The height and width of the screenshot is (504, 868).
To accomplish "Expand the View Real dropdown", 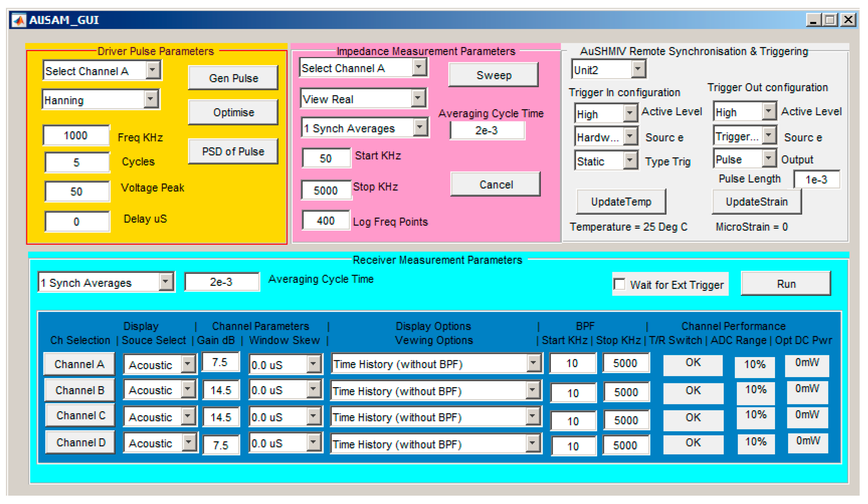I will pyautogui.click(x=418, y=99).
